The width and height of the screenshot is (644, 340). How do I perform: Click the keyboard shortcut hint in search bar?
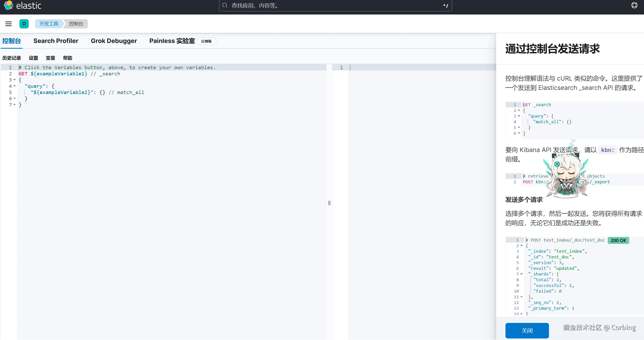(445, 6)
